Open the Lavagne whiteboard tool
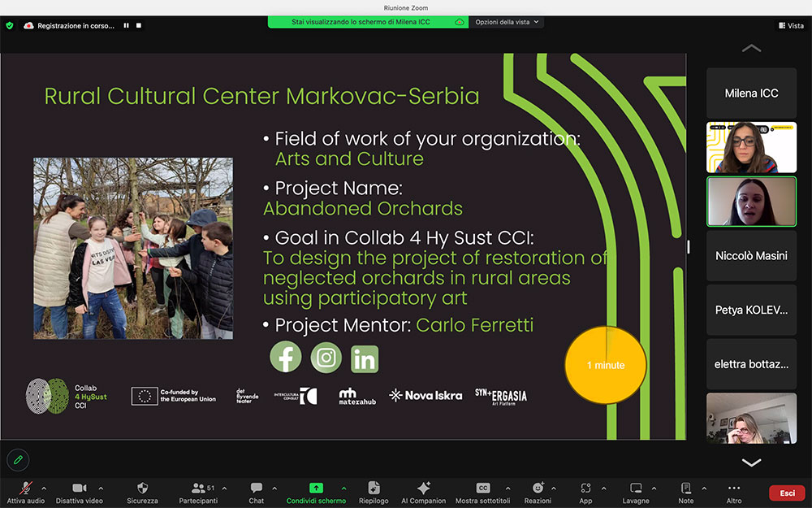 (636, 488)
